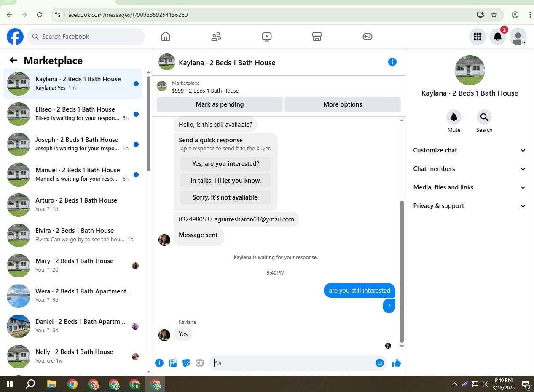
Task: Open the Facebook menu grid icon
Action: 478,37
